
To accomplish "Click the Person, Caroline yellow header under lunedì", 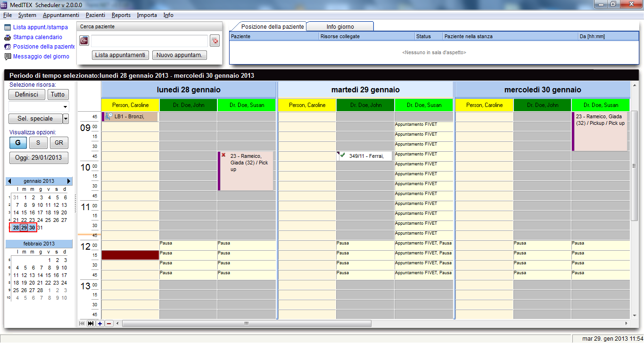I will 130,105.
